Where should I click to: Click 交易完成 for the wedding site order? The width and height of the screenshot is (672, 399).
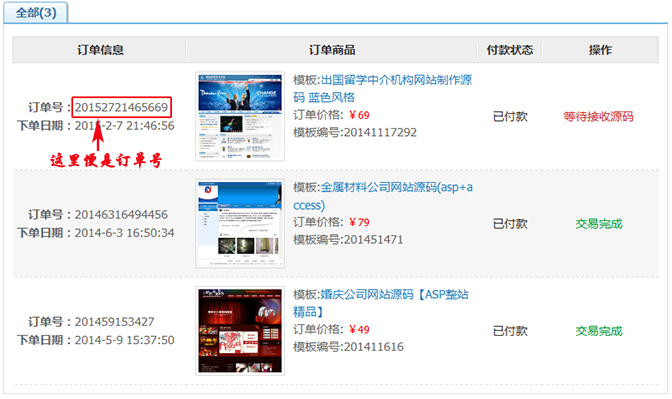[599, 331]
